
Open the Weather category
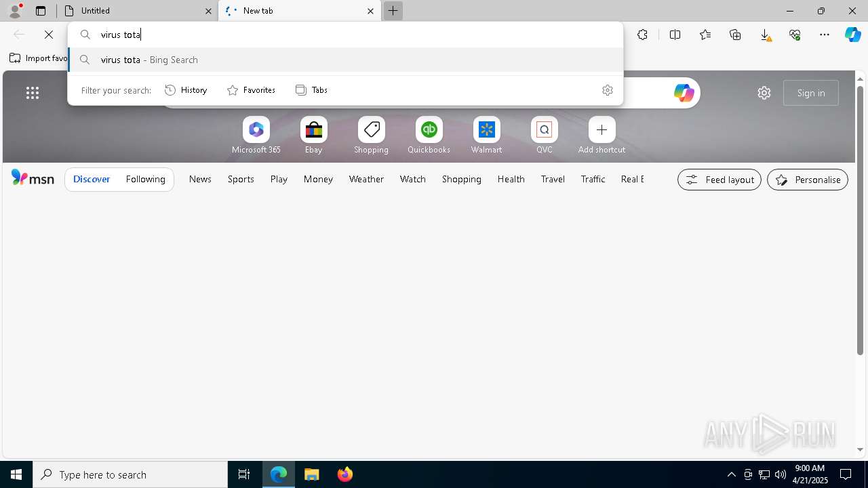point(366,179)
